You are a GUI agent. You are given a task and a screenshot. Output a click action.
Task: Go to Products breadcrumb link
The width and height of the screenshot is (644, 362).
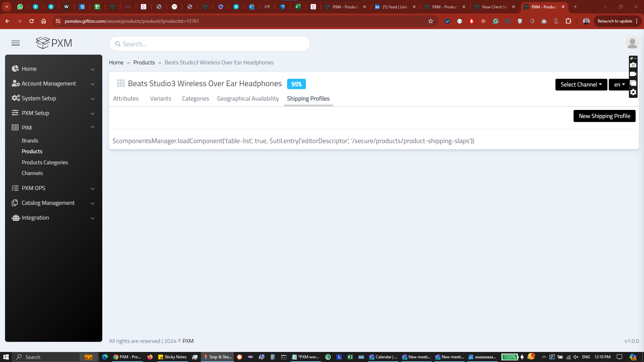144,63
